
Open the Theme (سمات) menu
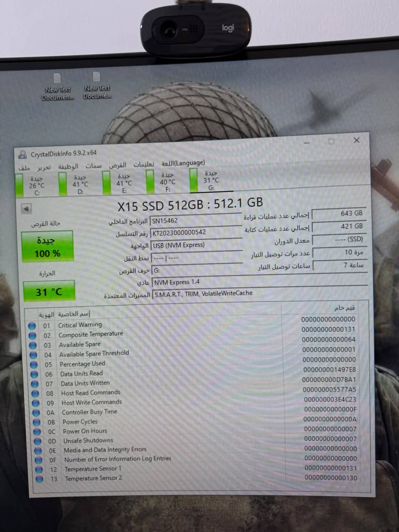pyautogui.click(x=94, y=166)
